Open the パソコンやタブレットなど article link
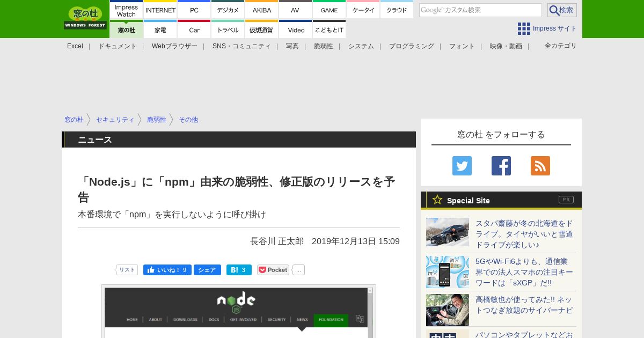The image size is (644, 338). 524,335
